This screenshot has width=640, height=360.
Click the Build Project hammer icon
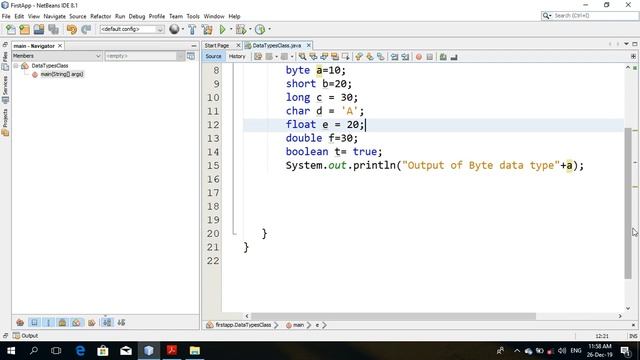tap(192, 29)
